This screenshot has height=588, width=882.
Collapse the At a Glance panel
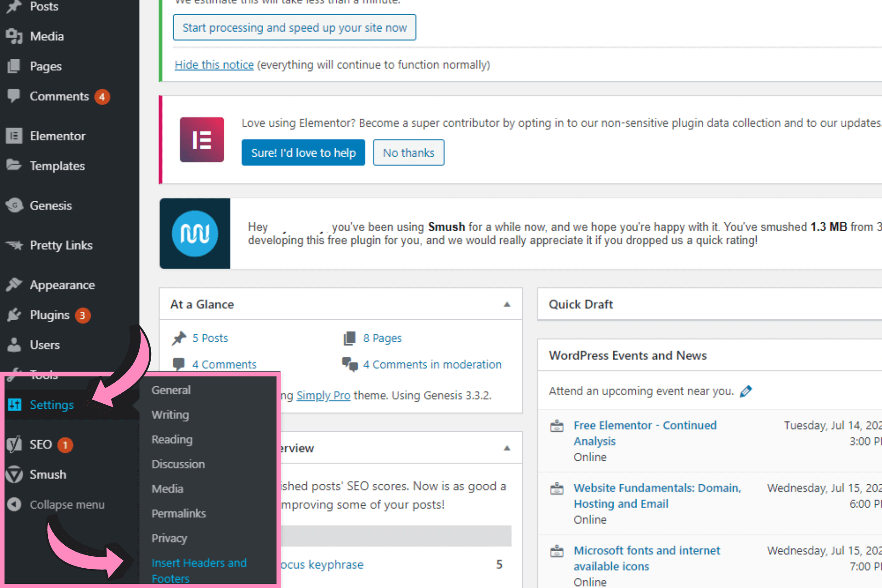tap(507, 305)
